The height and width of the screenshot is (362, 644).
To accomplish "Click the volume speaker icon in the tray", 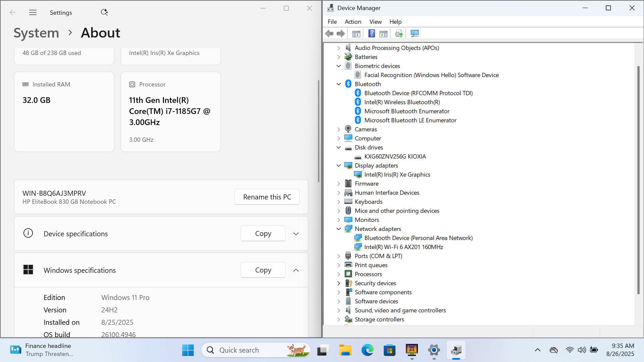I will (582, 350).
